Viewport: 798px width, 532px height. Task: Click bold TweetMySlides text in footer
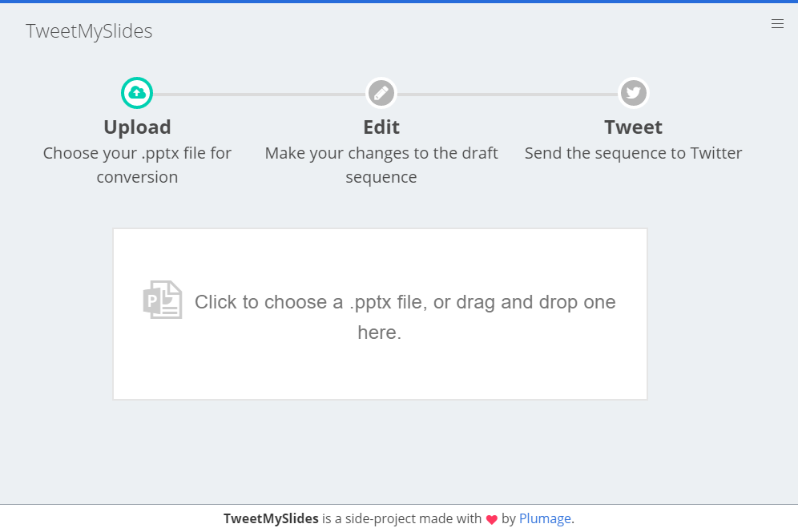click(271, 518)
